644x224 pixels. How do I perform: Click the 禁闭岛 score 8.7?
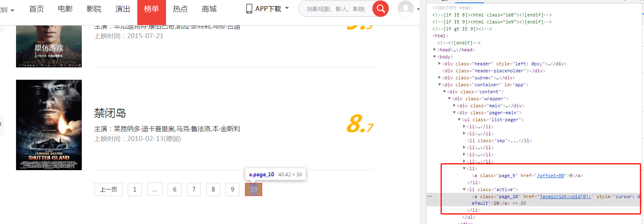coord(360,124)
